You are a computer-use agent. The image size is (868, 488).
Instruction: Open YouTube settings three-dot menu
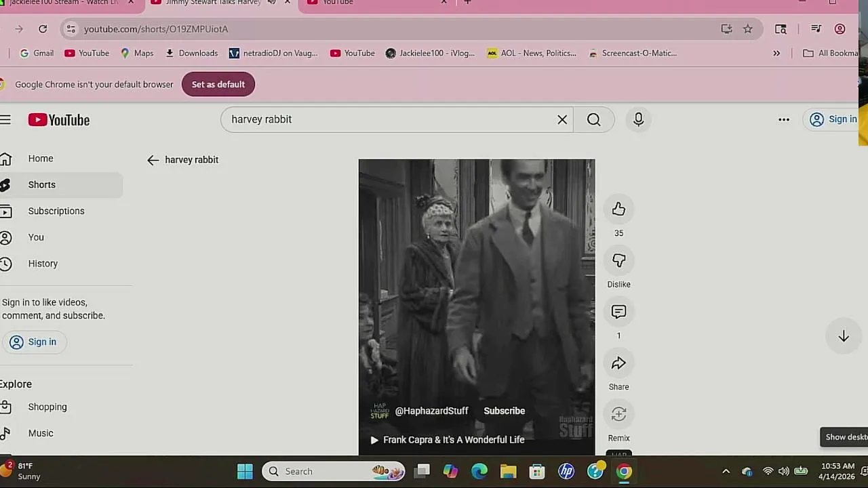784,119
